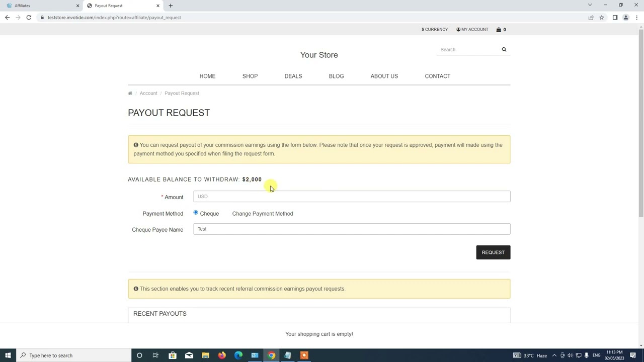
Task: Open the BLOG menu item
Action: pos(336,76)
